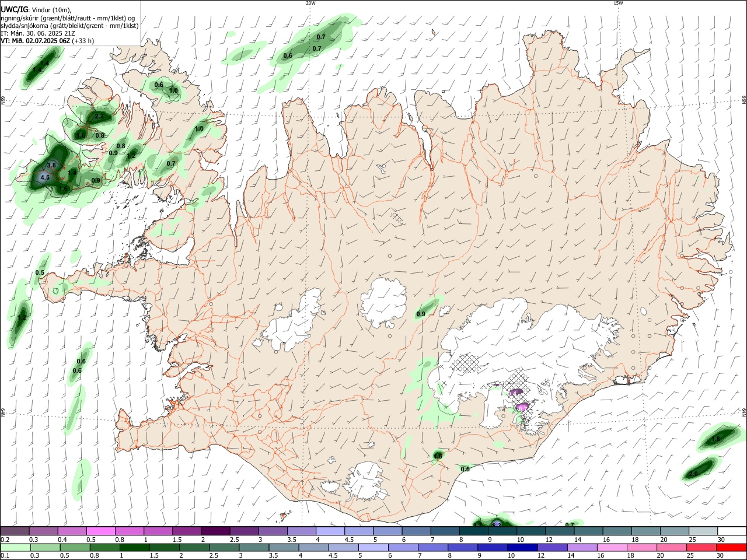
Task: Click bottom-row blue swatch labeled 7
Action: click(x=432, y=548)
